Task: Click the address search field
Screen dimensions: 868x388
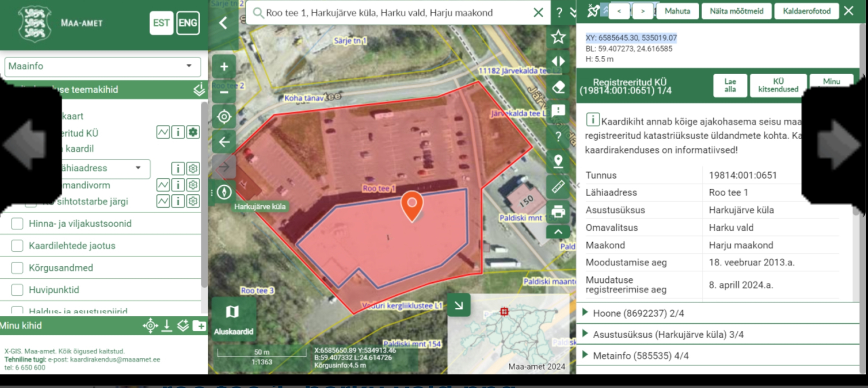Action: tap(397, 13)
